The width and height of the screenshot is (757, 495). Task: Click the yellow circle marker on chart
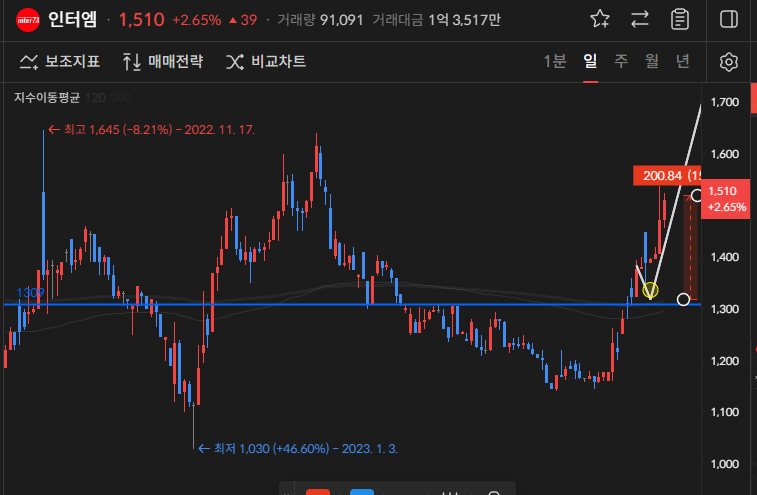pos(650,290)
